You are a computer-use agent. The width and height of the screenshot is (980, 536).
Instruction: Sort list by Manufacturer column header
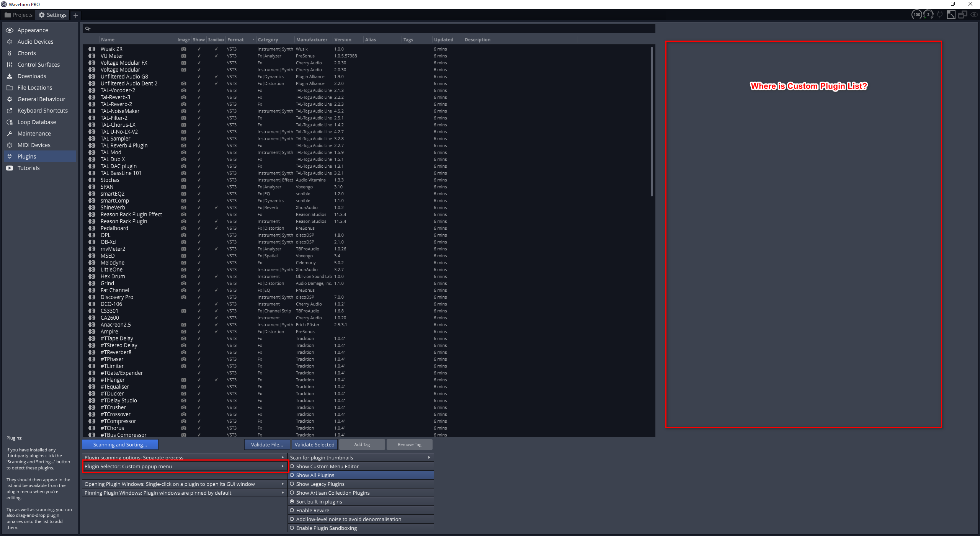[314, 40]
